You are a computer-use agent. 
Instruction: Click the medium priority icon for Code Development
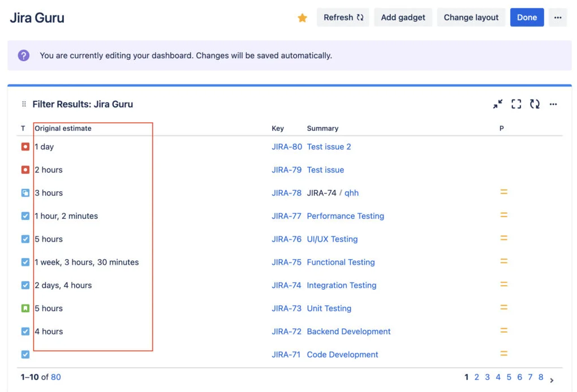[x=504, y=354]
